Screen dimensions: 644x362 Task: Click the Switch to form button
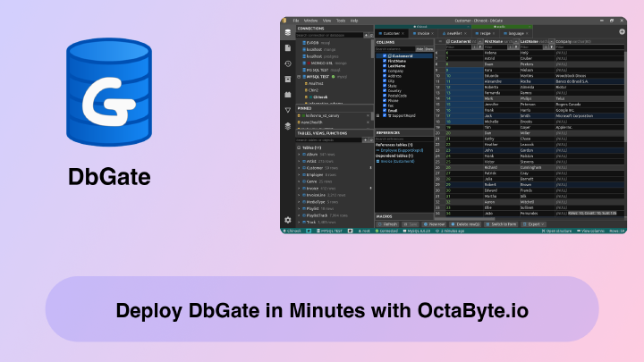click(501, 224)
